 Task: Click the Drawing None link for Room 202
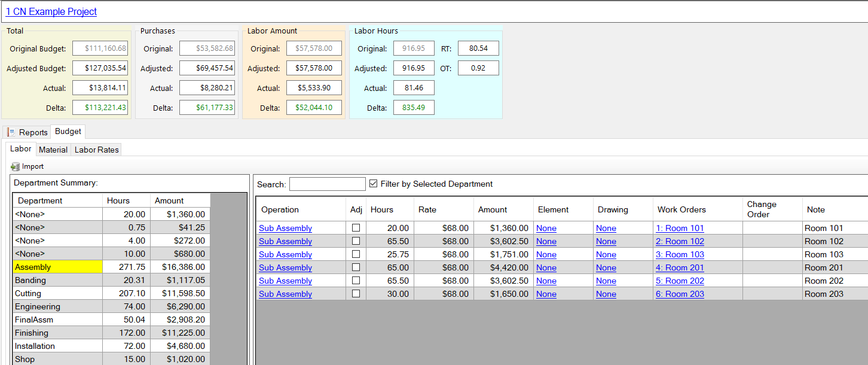[x=606, y=281]
